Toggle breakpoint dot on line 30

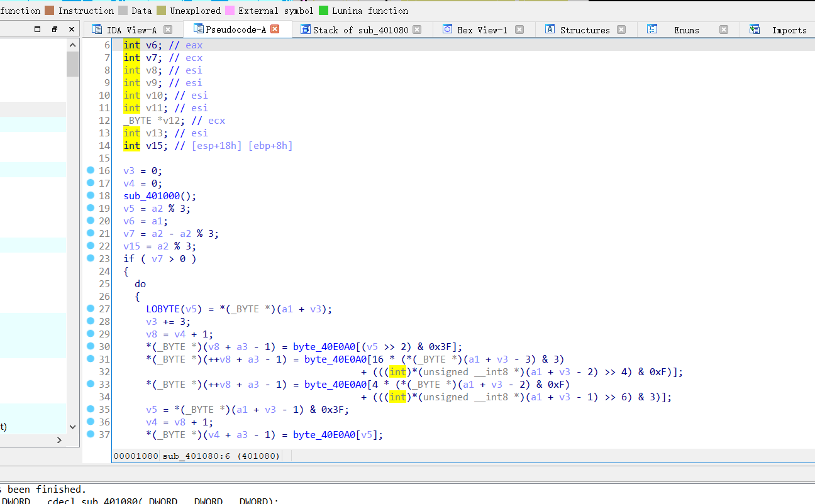click(91, 346)
